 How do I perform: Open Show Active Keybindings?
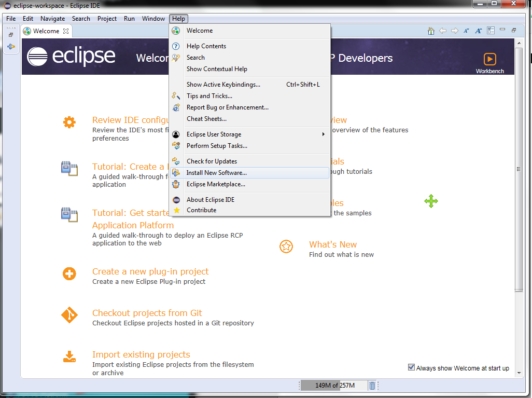click(x=250, y=84)
